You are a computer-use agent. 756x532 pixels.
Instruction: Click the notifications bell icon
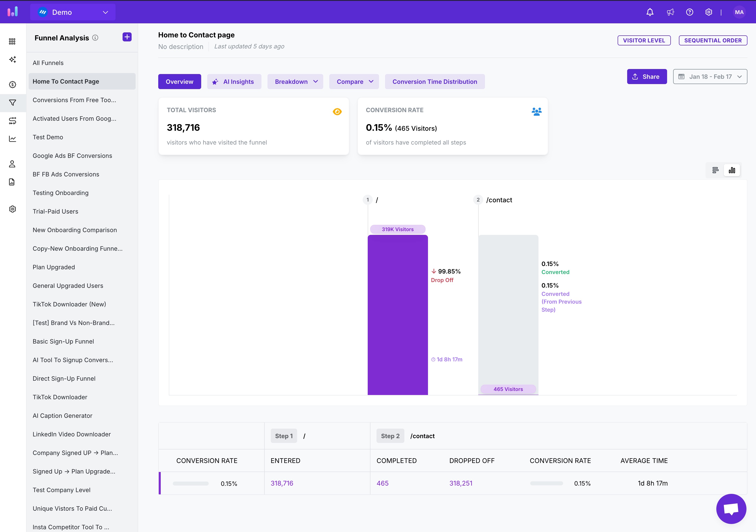coord(650,12)
